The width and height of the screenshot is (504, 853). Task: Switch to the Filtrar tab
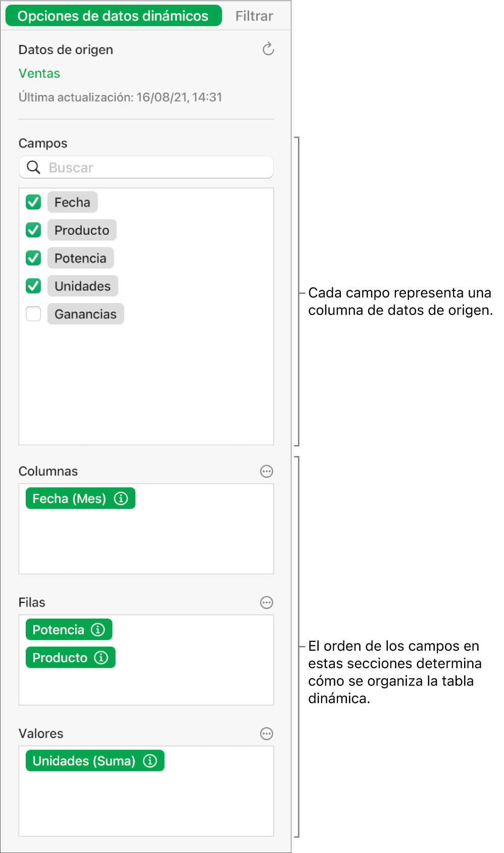tap(254, 16)
